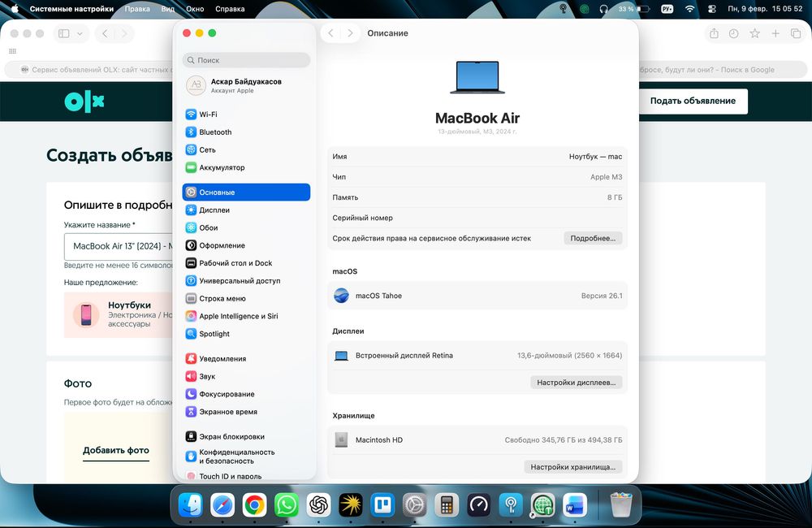The height and width of the screenshot is (528, 812).
Task: Open the Обои wallpaper icon
Action: coord(191,227)
